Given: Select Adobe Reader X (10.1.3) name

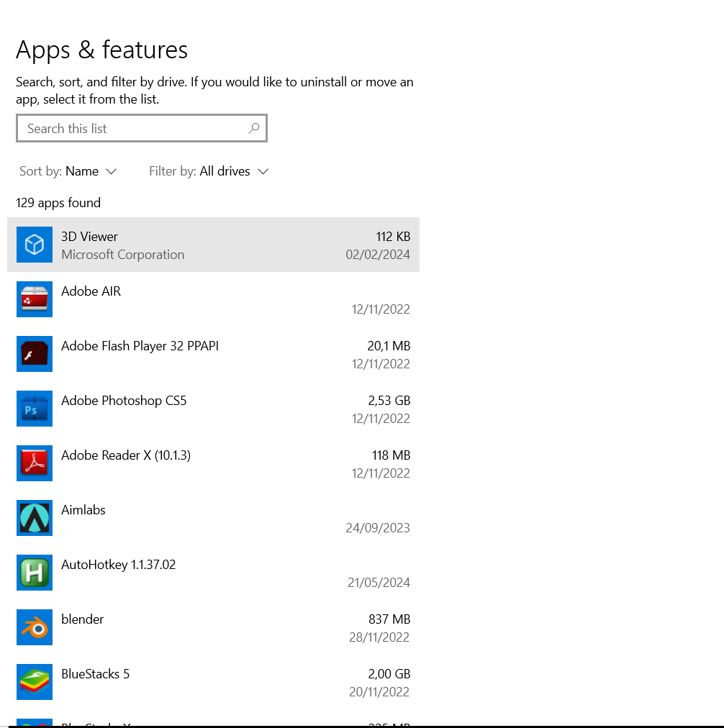Looking at the screenshot, I should (126, 455).
